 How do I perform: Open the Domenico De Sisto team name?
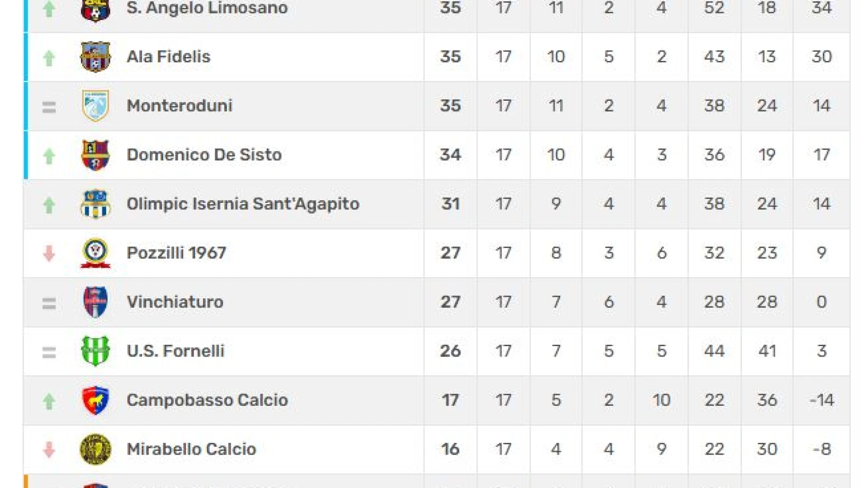(204, 155)
